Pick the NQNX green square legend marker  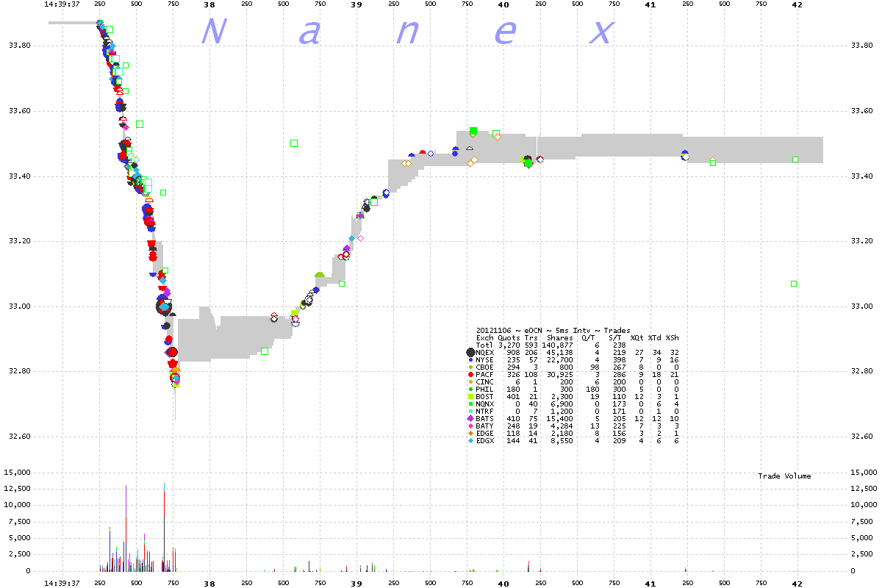[470, 404]
